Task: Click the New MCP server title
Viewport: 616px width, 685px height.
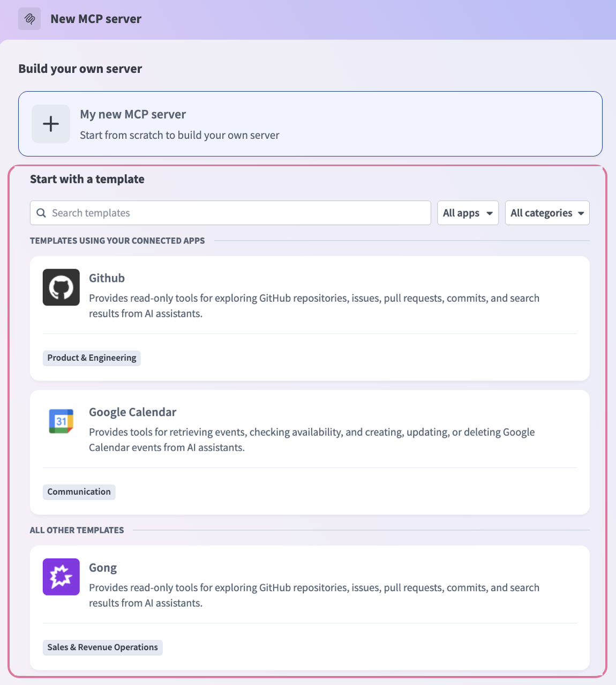Action: (x=95, y=18)
